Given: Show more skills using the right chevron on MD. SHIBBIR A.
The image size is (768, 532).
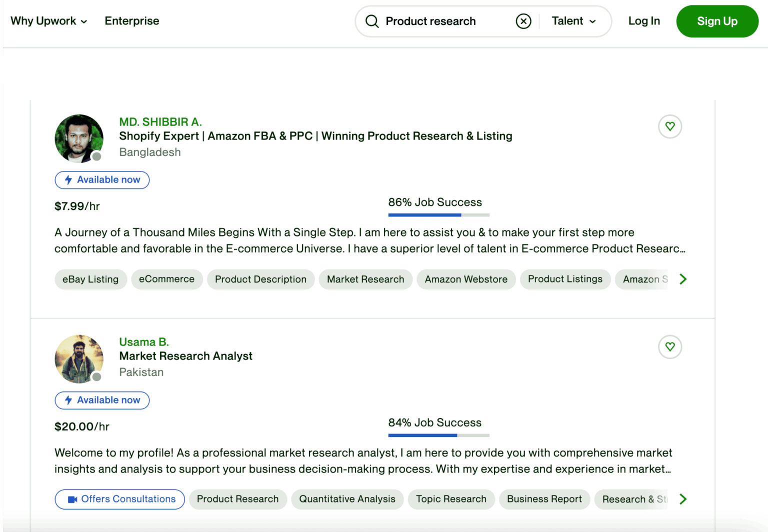Looking at the screenshot, I should click(683, 279).
